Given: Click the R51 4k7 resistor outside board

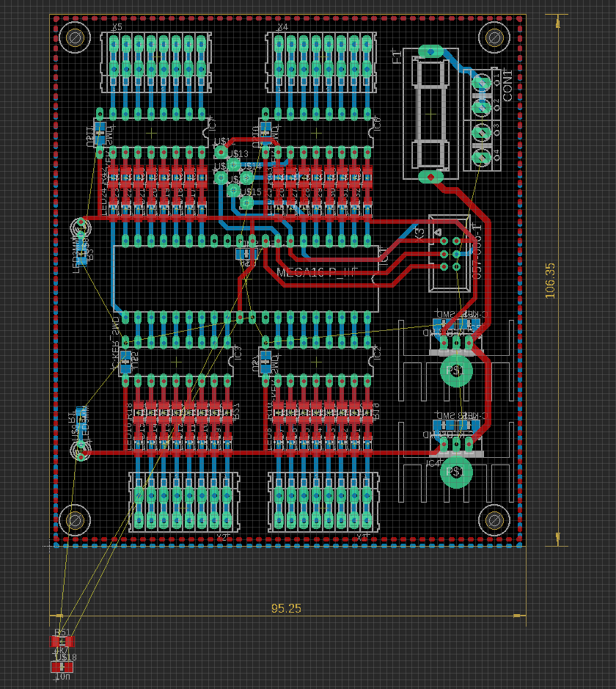Looking at the screenshot, I should coord(63,641).
